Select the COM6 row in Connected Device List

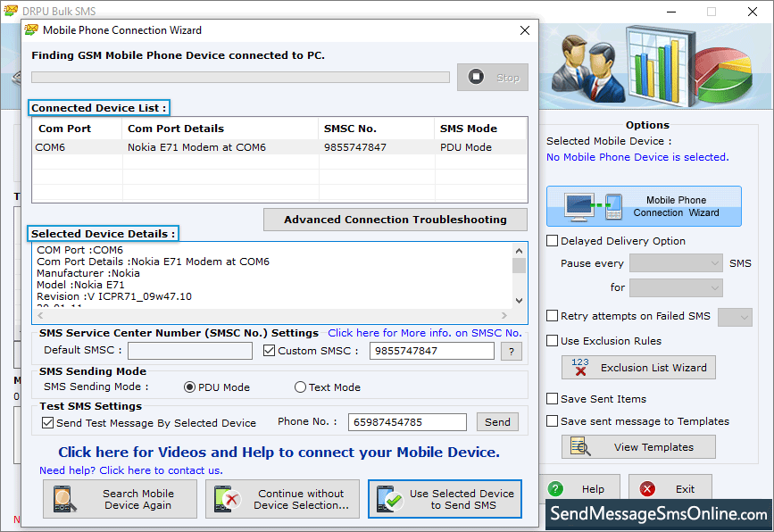pos(280,147)
